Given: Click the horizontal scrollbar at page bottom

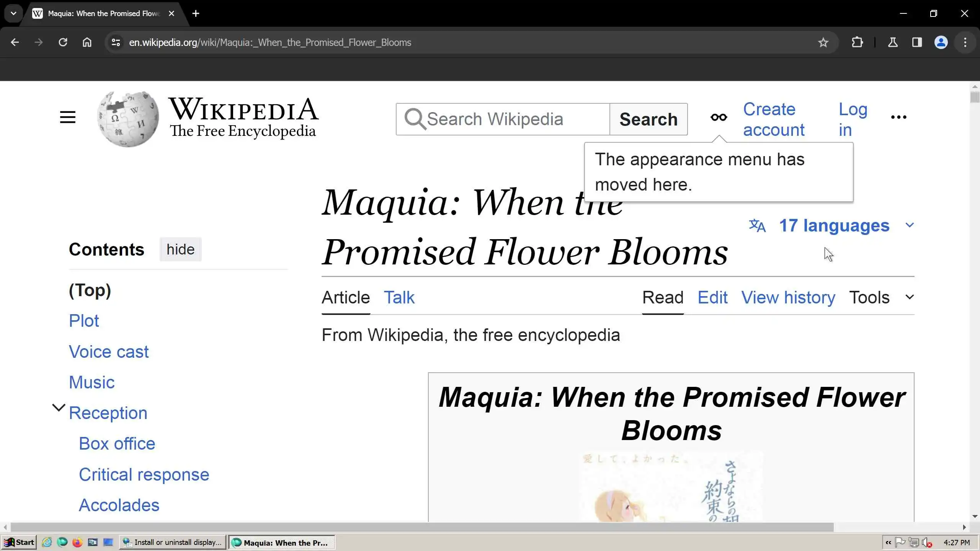Looking at the screenshot, I should point(421,527).
